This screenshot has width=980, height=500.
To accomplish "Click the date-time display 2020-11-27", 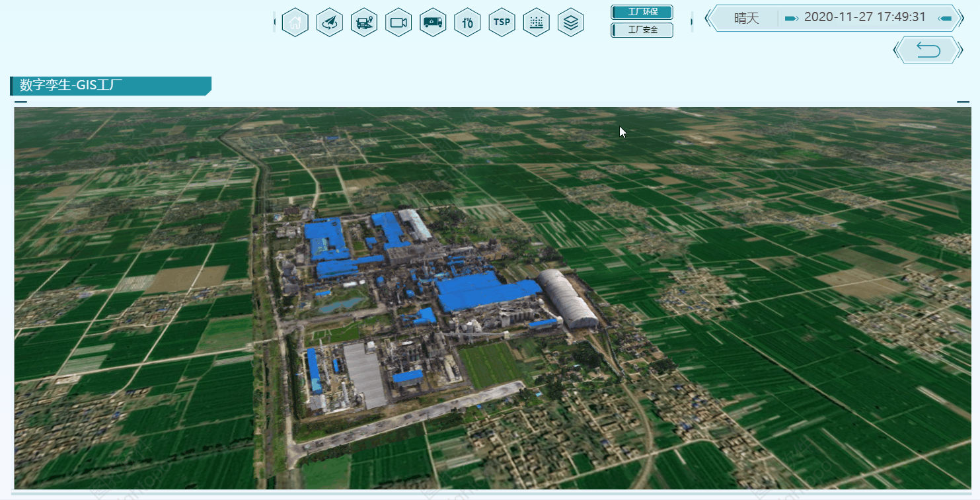I will click(864, 18).
